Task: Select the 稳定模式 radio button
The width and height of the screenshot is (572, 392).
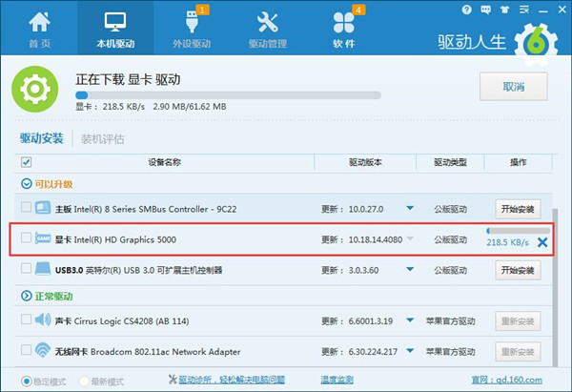Action: pyautogui.click(x=27, y=382)
